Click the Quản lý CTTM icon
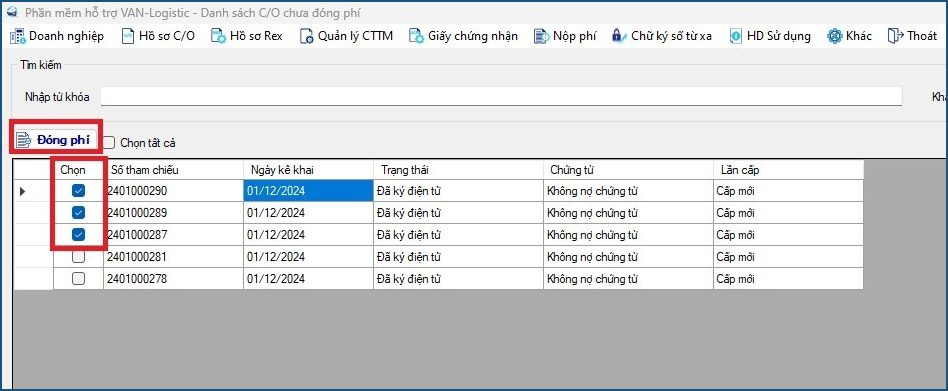Viewport: 948px width, 391px height. pos(307,36)
